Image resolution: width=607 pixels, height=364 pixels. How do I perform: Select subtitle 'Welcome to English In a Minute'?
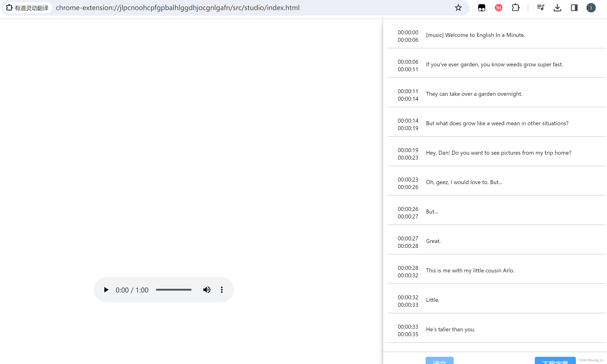[475, 35]
